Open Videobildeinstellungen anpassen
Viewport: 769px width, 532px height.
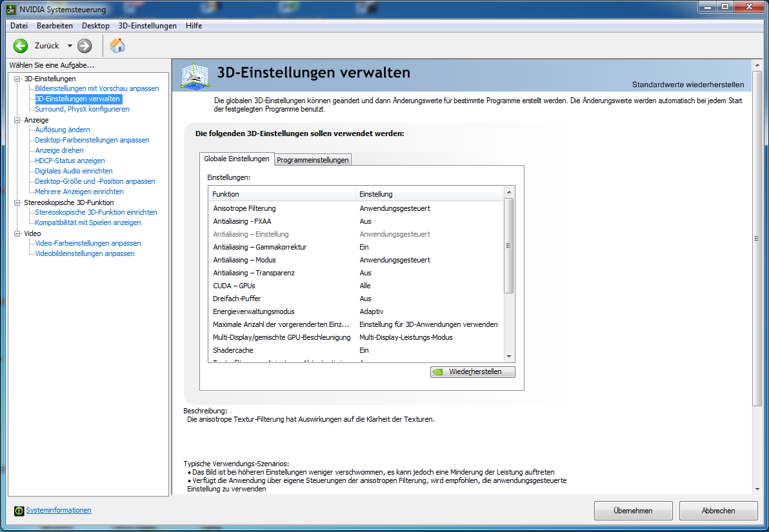tap(85, 253)
